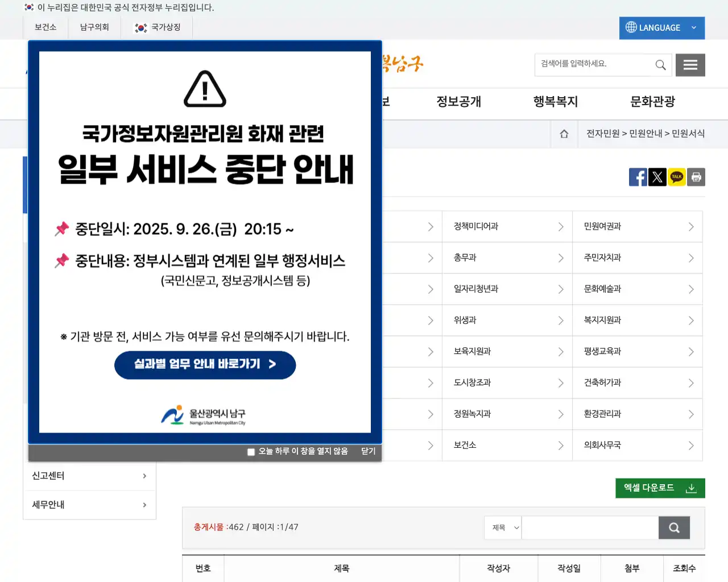Screen dimensions: 728x582
Task: Share page on X (Twitter)
Action: [x=657, y=177]
